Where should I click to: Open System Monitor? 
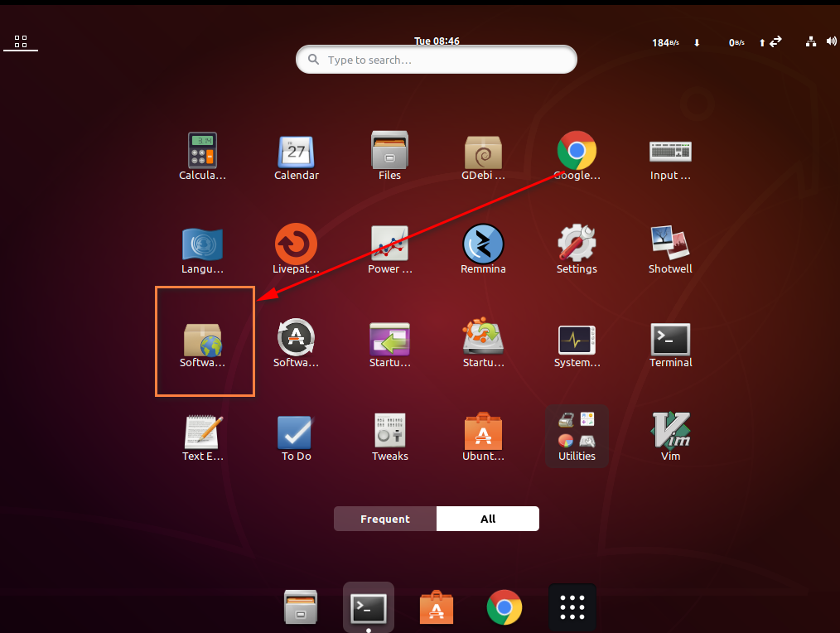(x=577, y=345)
